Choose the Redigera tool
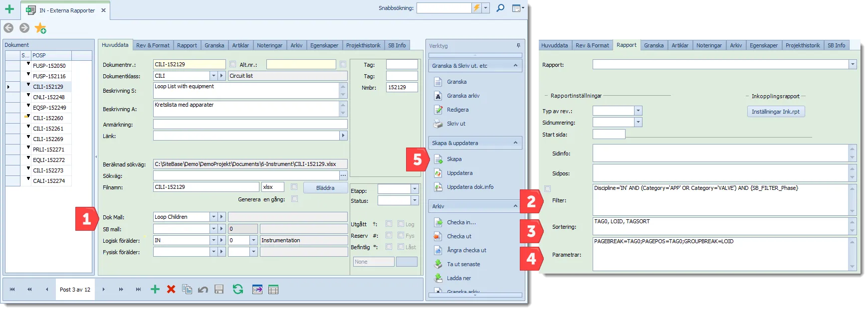868x311 pixels. coord(457,110)
